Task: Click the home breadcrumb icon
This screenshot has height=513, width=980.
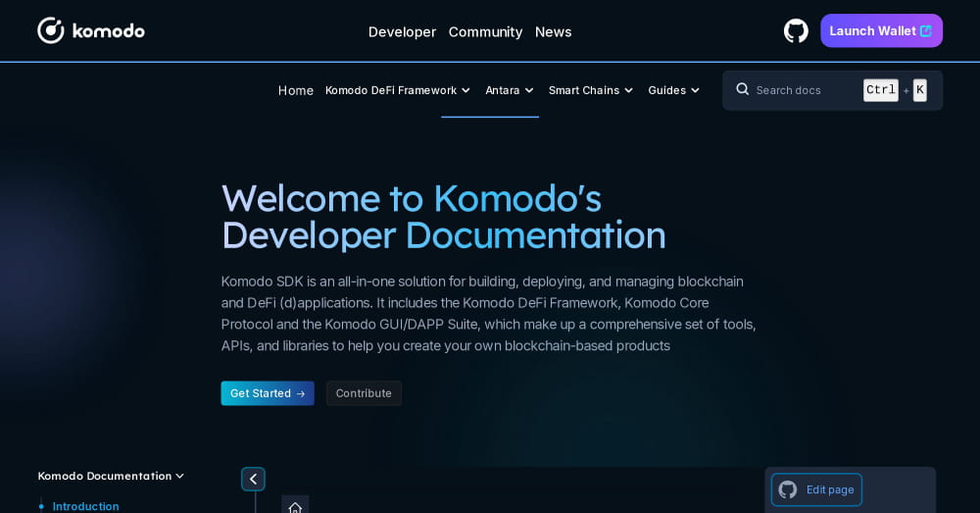Action: tap(295, 506)
